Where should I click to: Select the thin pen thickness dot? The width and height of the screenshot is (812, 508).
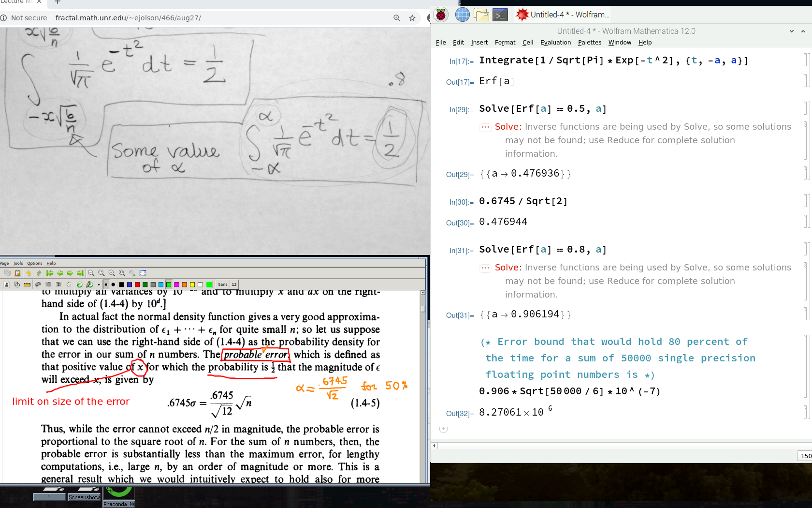click(x=99, y=284)
